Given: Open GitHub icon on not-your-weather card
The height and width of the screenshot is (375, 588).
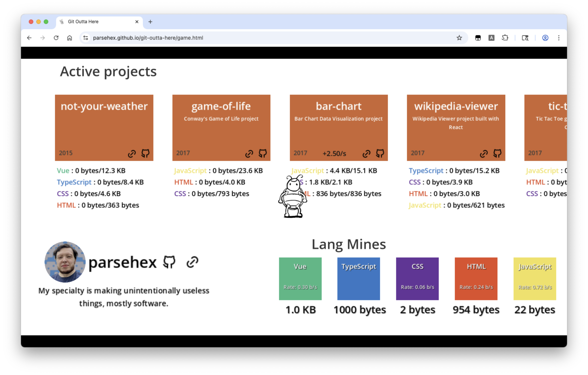Looking at the screenshot, I should 145,153.
